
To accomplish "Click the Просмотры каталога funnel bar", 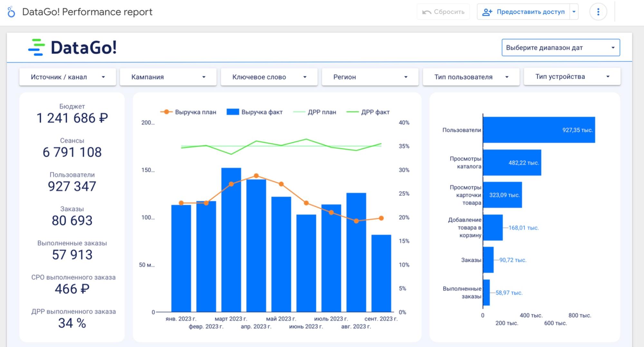I will click(512, 163).
